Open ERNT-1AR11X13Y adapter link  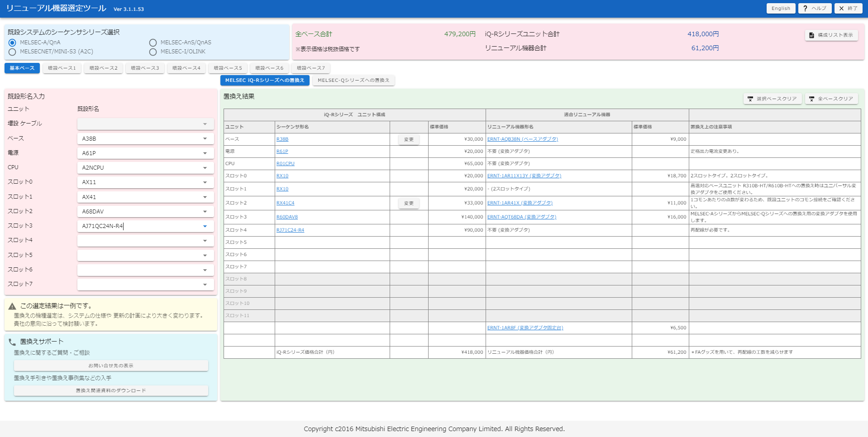point(525,176)
